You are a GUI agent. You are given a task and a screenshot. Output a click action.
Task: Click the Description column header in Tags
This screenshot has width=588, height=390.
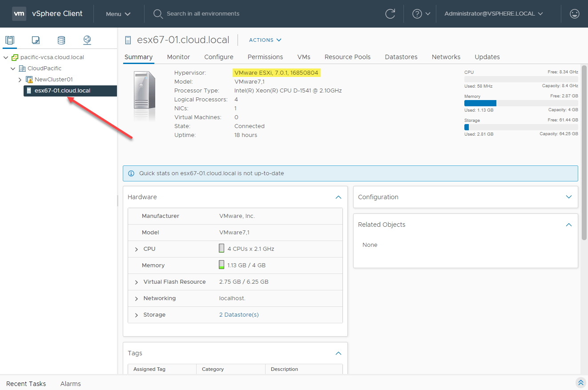[304, 369]
